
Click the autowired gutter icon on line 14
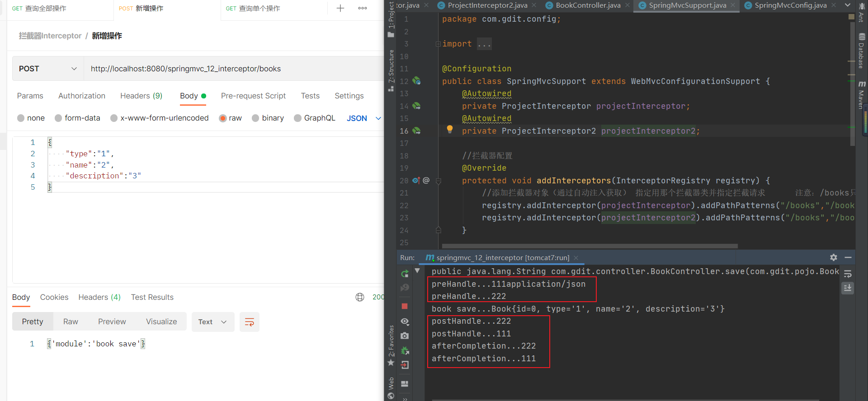(416, 106)
